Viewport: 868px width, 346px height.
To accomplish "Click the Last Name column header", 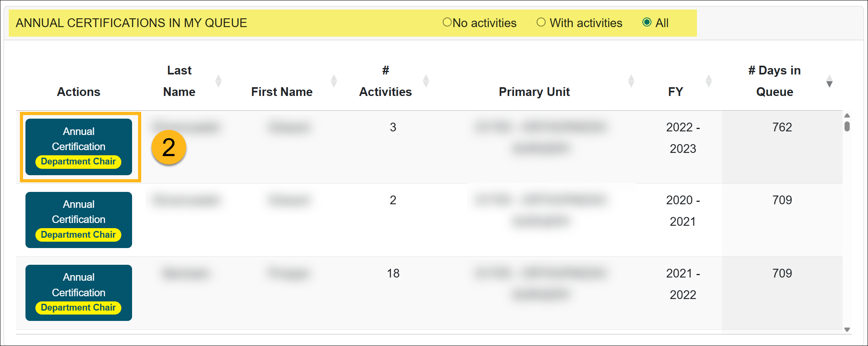I will 179,81.
